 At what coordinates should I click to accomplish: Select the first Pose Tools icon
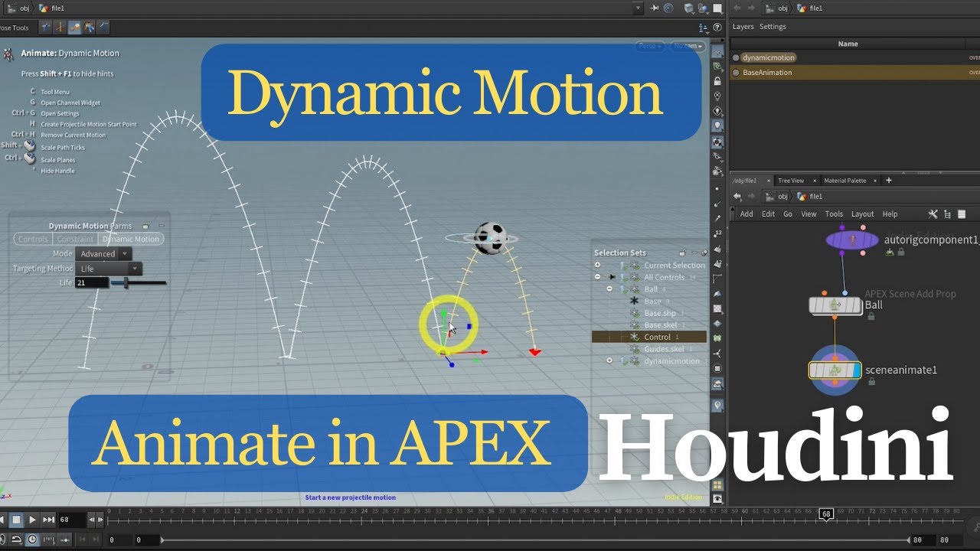coord(46,28)
